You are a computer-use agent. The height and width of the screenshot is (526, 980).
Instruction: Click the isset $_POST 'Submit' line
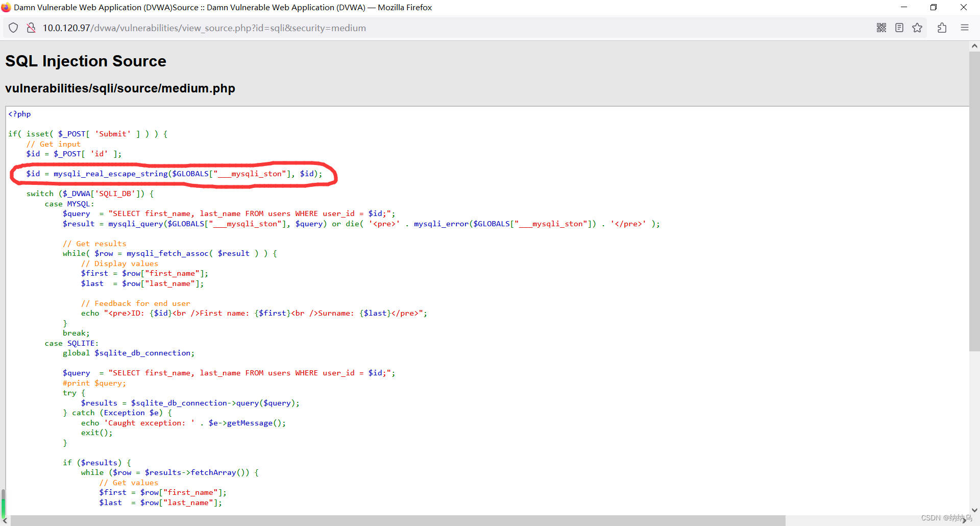(88, 134)
